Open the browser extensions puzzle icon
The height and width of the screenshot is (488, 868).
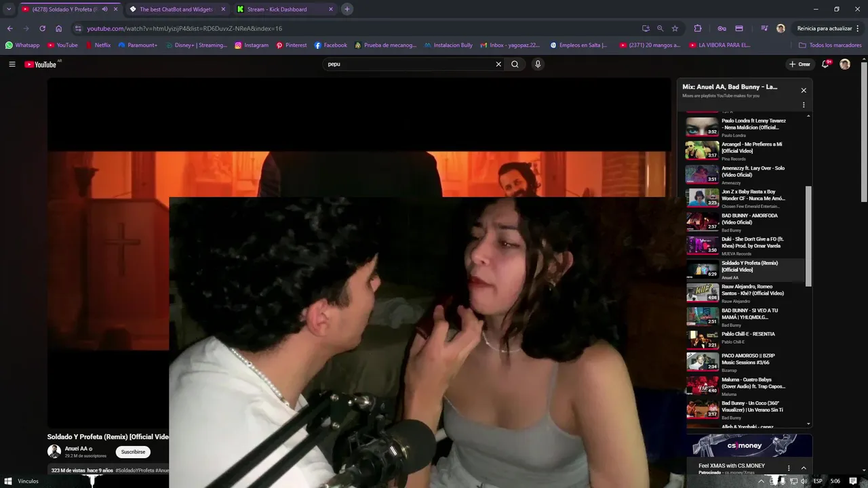tap(698, 28)
